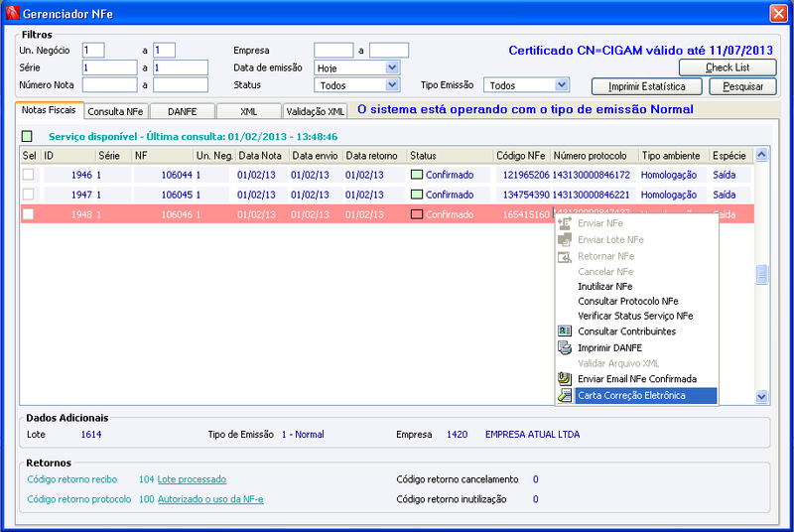The height and width of the screenshot is (532, 794).
Task: Open the Validação XML tab
Action: coord(315,111)
